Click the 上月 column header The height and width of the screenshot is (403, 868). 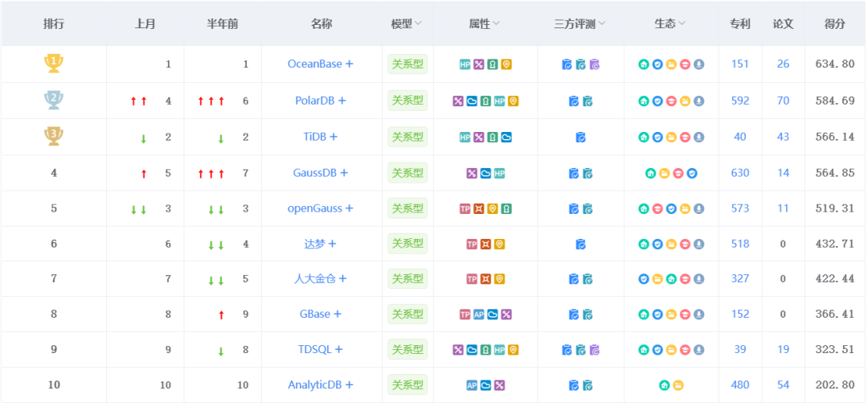pos(145,24)
